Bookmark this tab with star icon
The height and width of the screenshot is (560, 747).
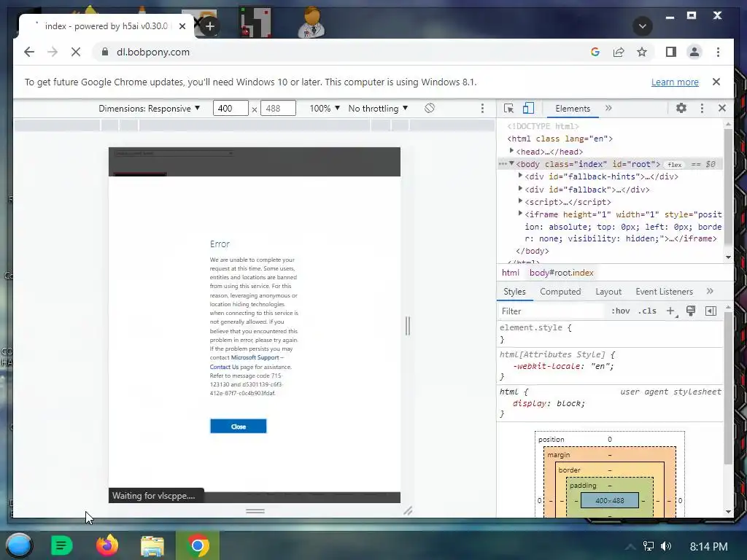[x=642, y=52]
